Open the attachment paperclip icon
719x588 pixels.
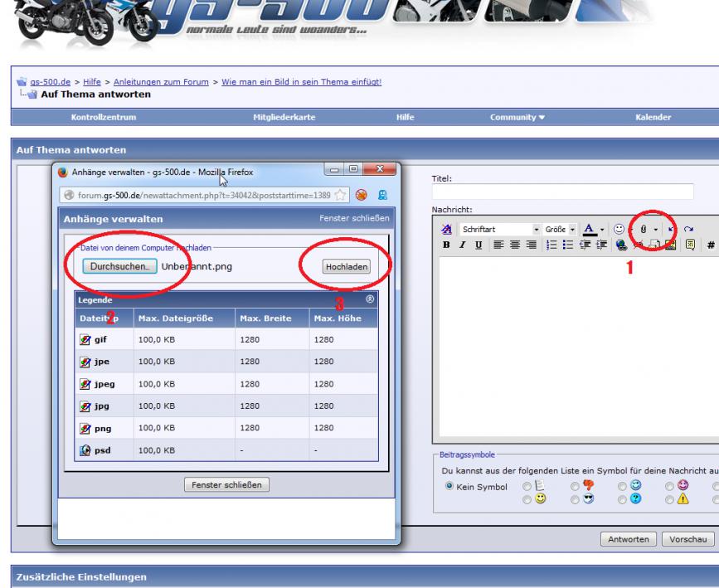point(644,229)
